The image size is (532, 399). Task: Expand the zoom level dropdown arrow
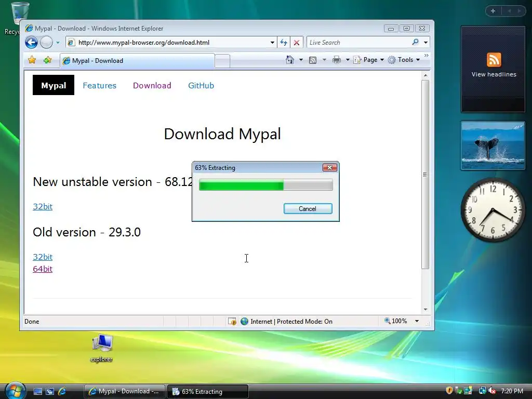pyautogui.click(x=417, y=321)
